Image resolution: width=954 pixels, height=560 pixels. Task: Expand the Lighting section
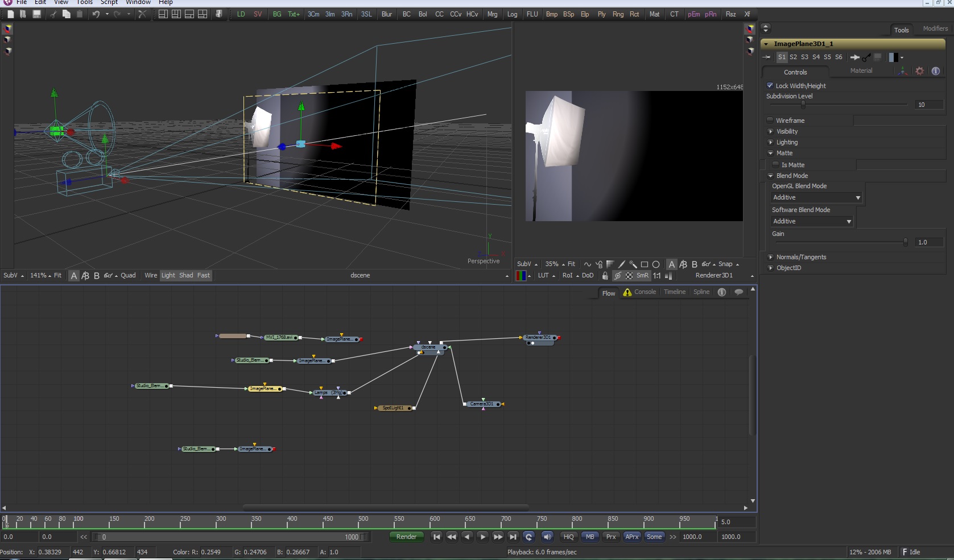tap(771, 142)
